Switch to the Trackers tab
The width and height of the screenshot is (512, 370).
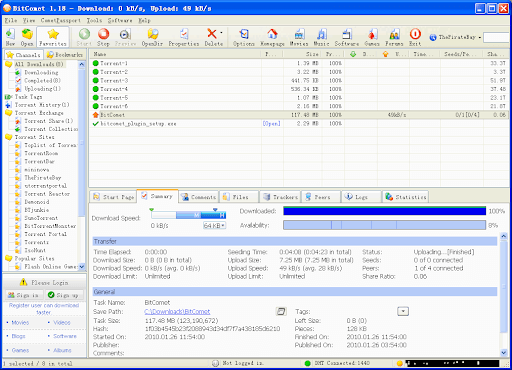click(281, 197)
